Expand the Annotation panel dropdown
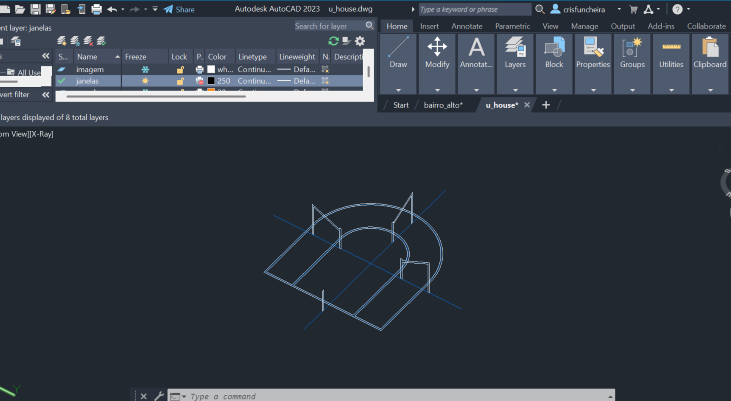Viewport: 731px width, 401px height. tap(476, 90)
